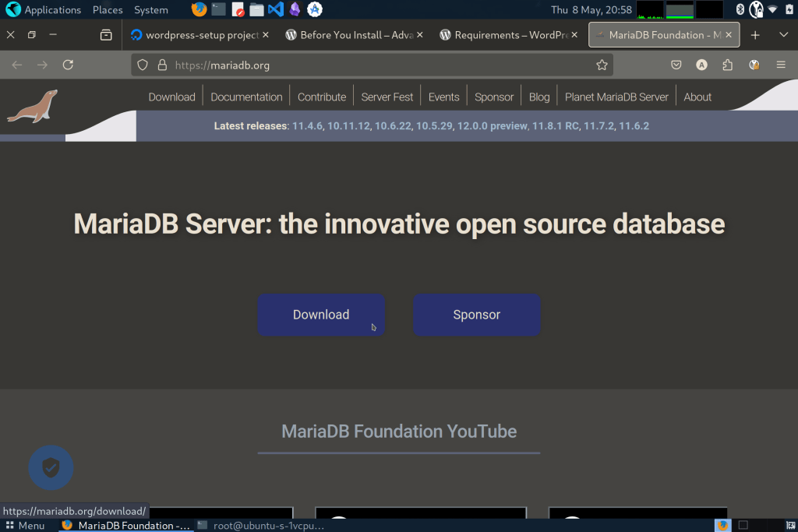Open the mouse-shaped tray icon in the top panel
This screenshot has width=798, height=532.
point(756,9)
